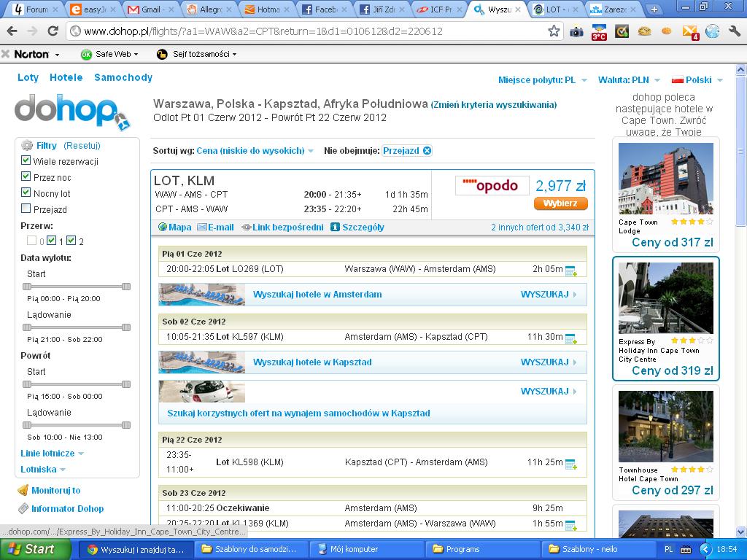747x560 pixels.
Task: Click the dohop logo
Action: 72,112
